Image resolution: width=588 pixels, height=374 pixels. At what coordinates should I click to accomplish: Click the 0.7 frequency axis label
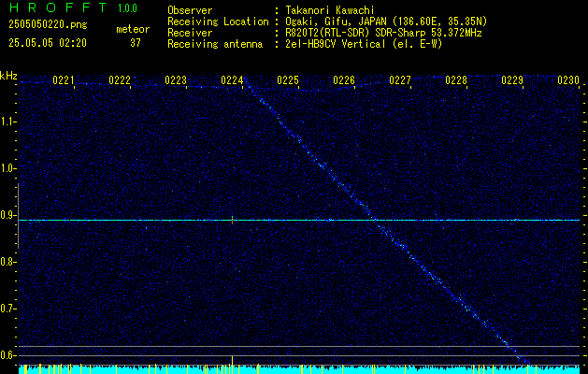click(7, 309)
